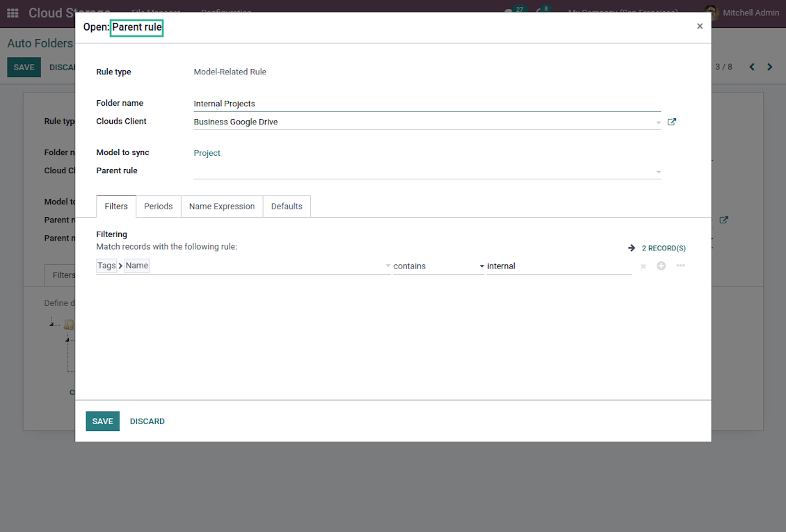Image resolution: width=786 pixels, height=532 pixels.
Task: Delete the filter rule with x icon
Action: coord(643,266)
